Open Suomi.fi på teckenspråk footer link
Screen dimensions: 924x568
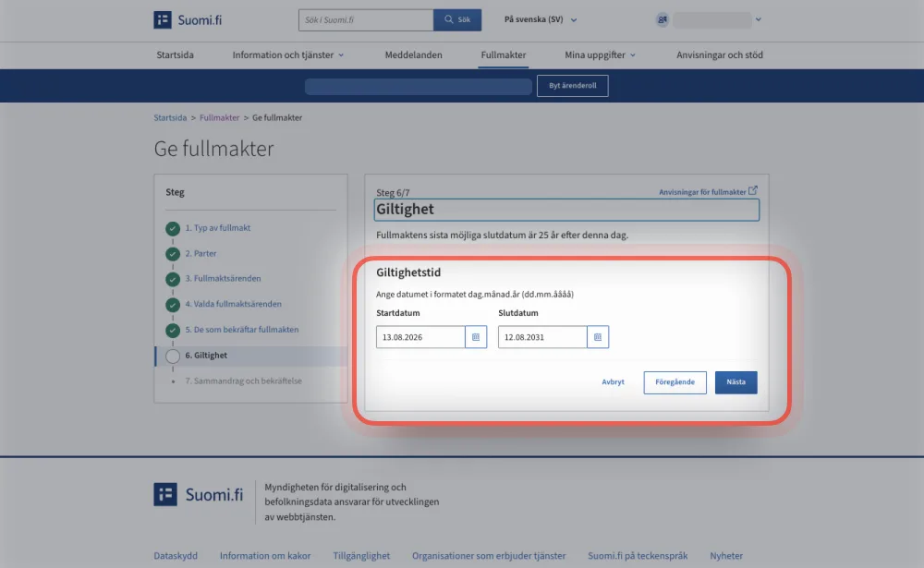tap(638, 556)
